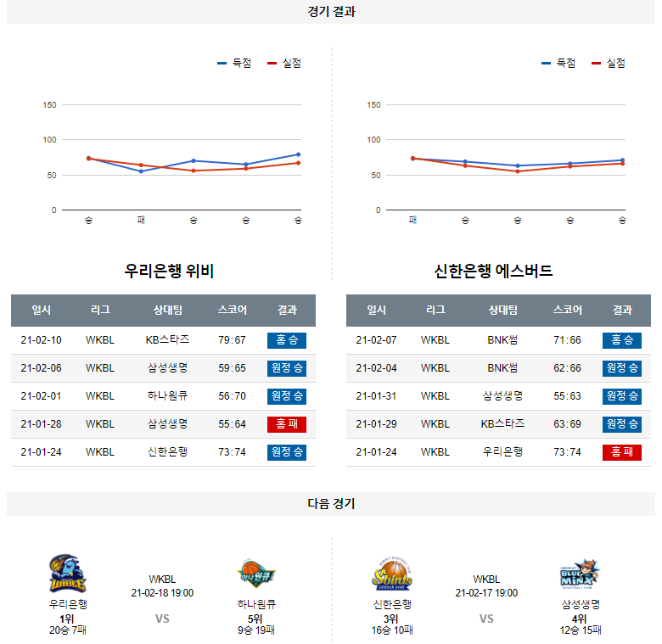Select the 다음 경기 section header
The width and height of the screenshot is (662, 644).
(x=331, y=504)
